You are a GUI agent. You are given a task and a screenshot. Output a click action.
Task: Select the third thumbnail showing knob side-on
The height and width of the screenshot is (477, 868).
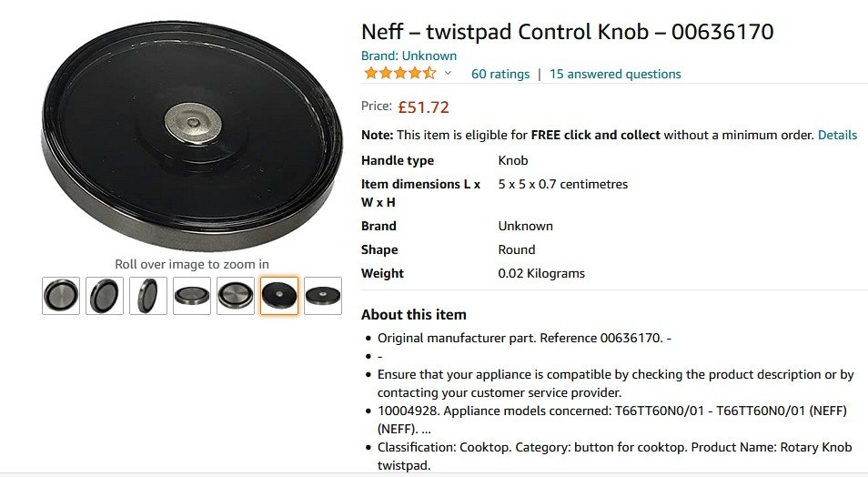[148, 296]
